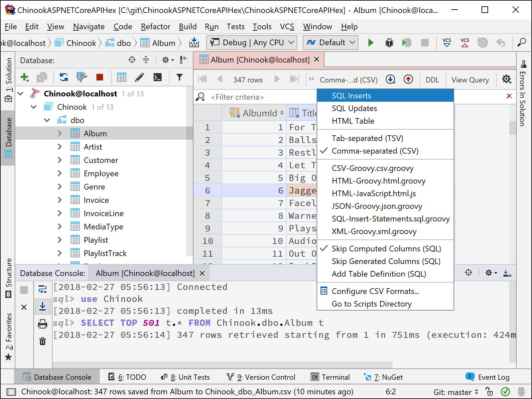
Task: Enable Skip Generated Columns (SQL)
Action: tap(386, 261)
